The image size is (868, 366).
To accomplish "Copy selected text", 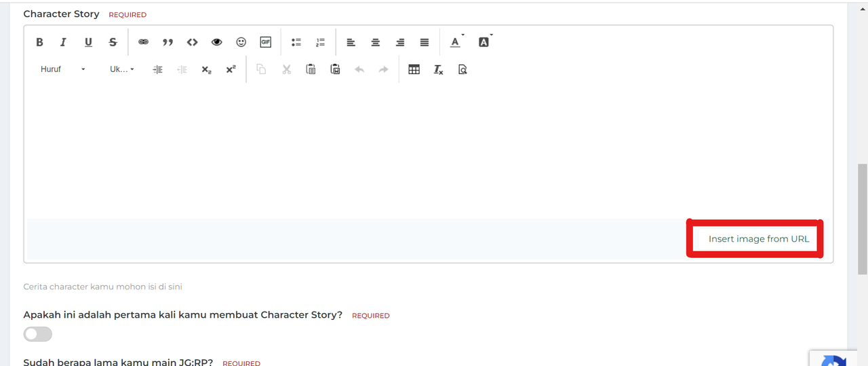I will (261, 69).
